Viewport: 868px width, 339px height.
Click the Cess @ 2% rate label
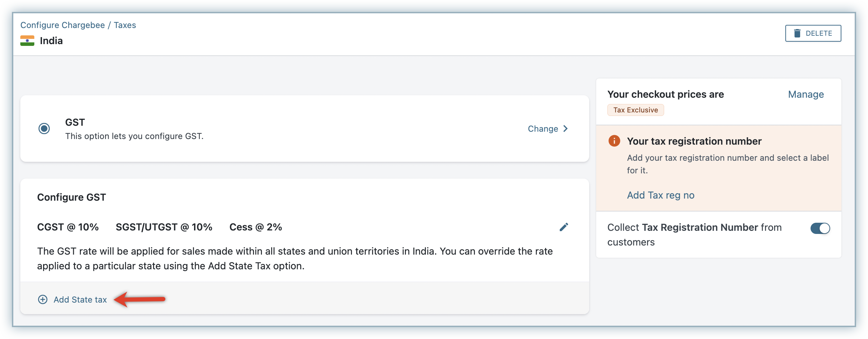(x=255, y=227)
